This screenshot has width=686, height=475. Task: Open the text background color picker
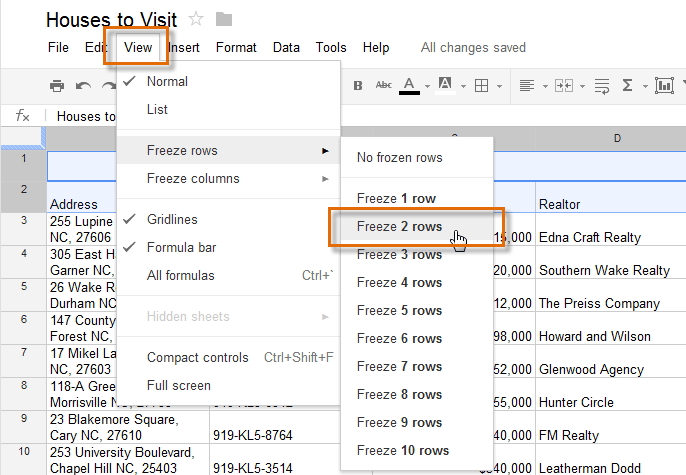[445, 84]
